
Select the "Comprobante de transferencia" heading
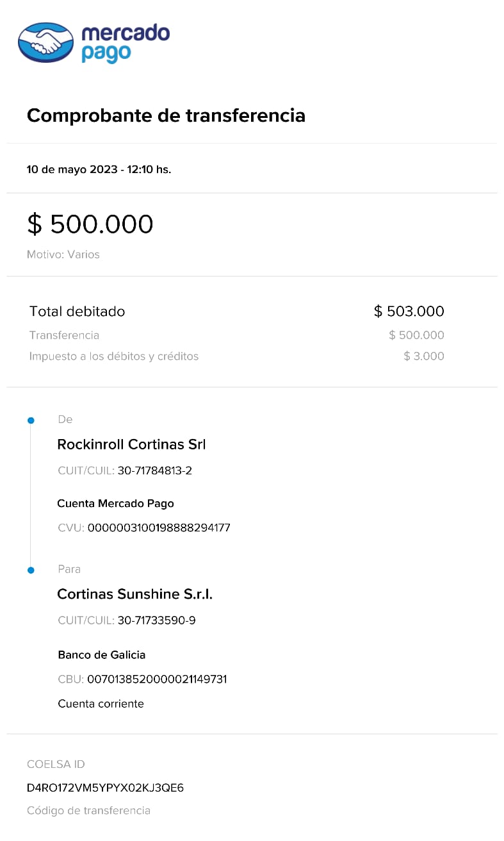pyautogui.click(x=166, y=116)
